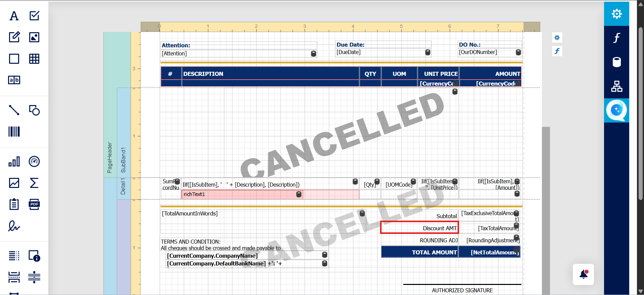Select the Page Info tool in toolbox
The width and height of the screenshot is (644, 295).
(34, 256)
